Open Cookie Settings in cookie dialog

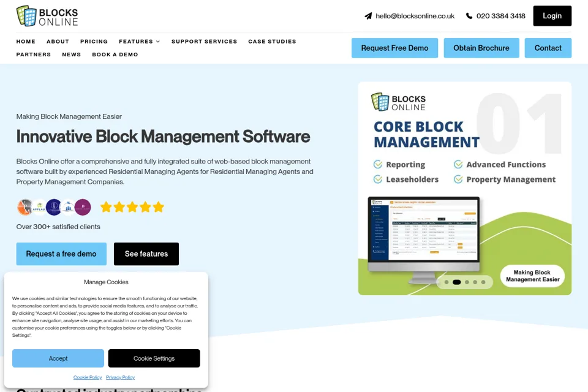[x=154, y=358]
